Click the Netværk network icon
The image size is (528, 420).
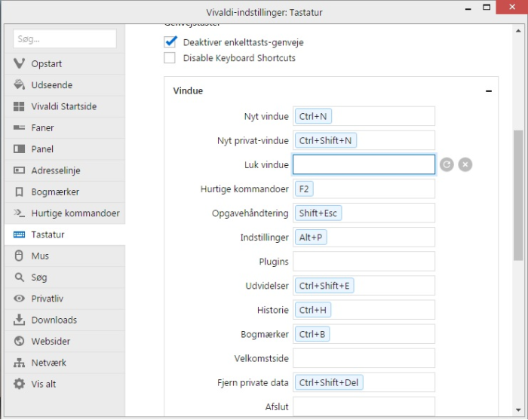tap(19, 363)
